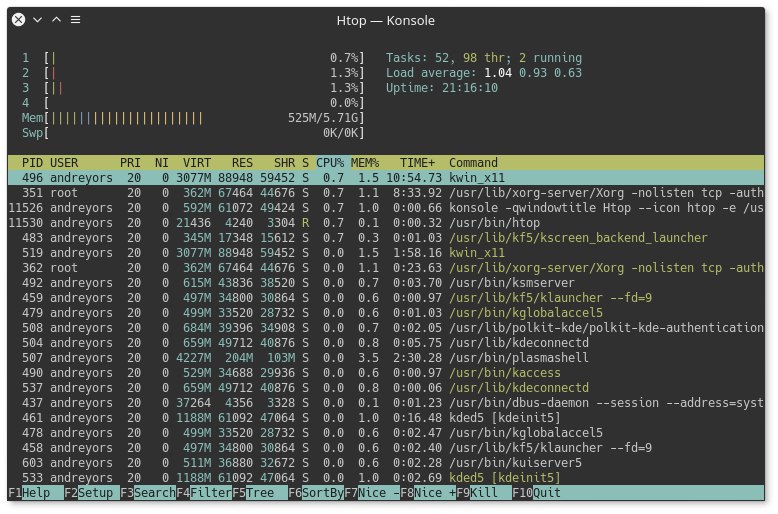Click the MEM% column header
The width and height of the screenshot is (778, 514).
click(x=365, y=163)
